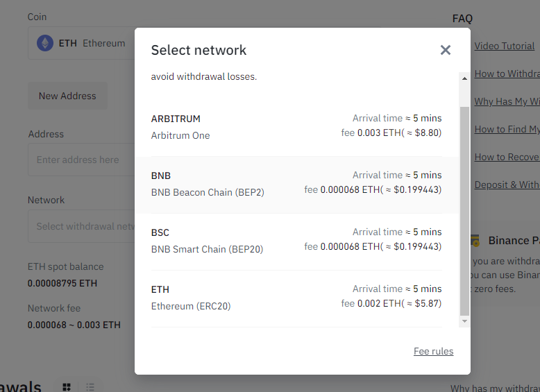Pick BSC BNB Smart Chain (BEP20)
This screenshot has width=540, height=392.
296,241
